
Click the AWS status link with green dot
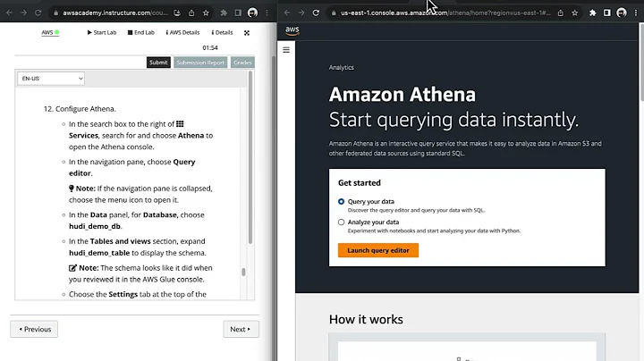point(50,32)
